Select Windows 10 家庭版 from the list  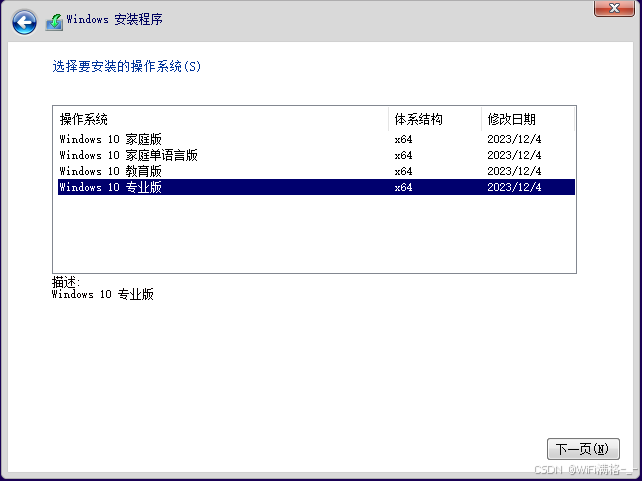pos(316,139)
